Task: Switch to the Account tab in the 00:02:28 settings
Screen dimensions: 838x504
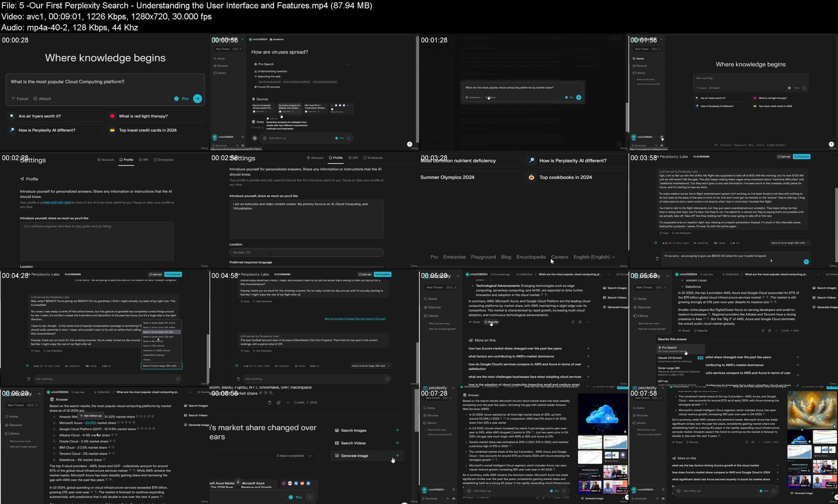Action: pyautogui.click(x=106, y=160)
